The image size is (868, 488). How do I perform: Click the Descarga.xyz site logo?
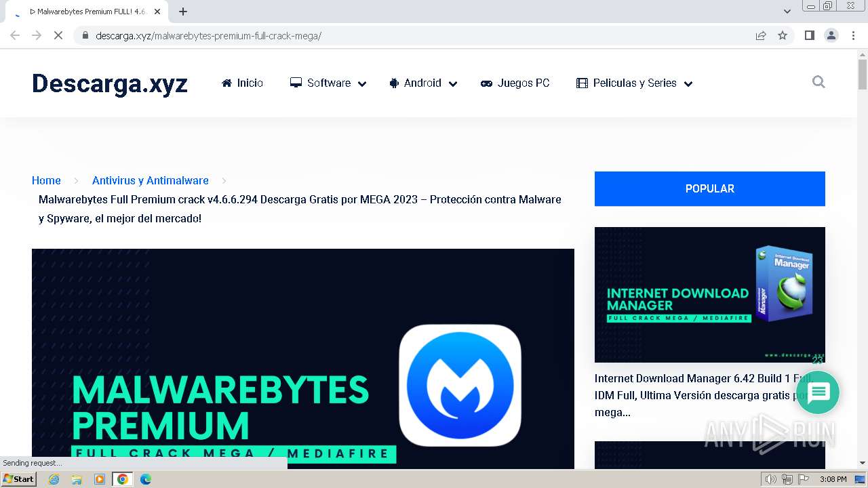[x=110, y=83]
